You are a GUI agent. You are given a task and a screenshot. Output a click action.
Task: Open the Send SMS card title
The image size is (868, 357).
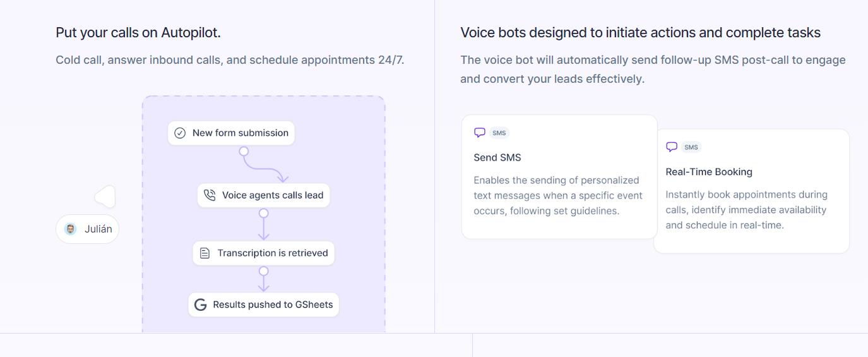[497, 157]
